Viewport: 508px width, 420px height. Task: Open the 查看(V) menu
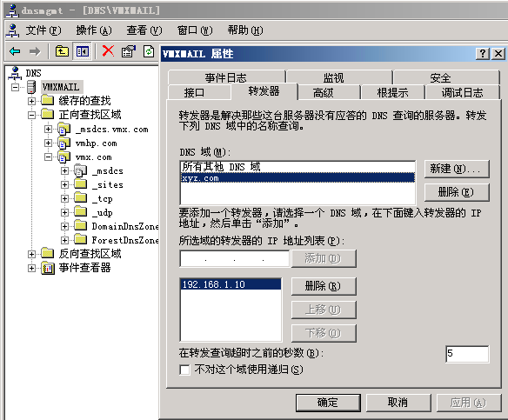point(144,30)
